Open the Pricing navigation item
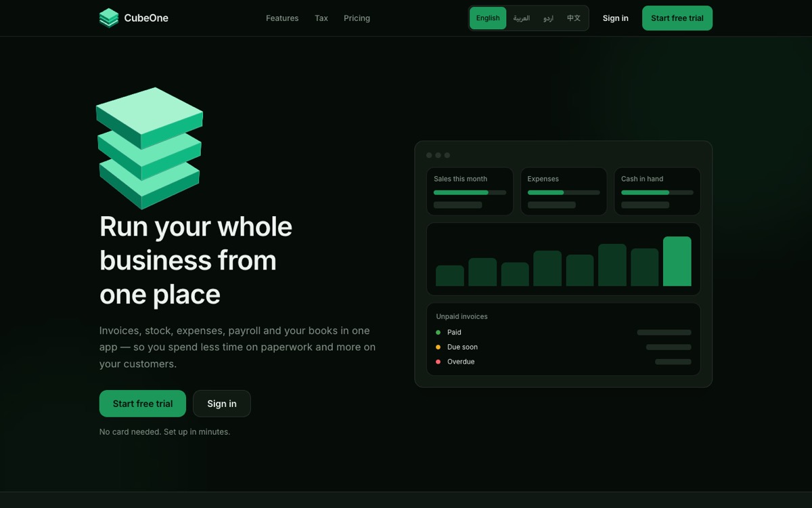 (357, 18)
